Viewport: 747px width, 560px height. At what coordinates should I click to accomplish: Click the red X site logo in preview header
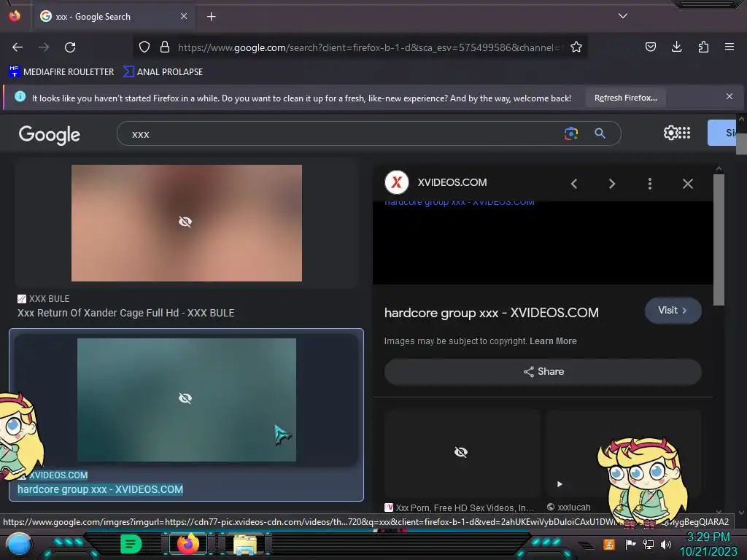coord(396,182)
